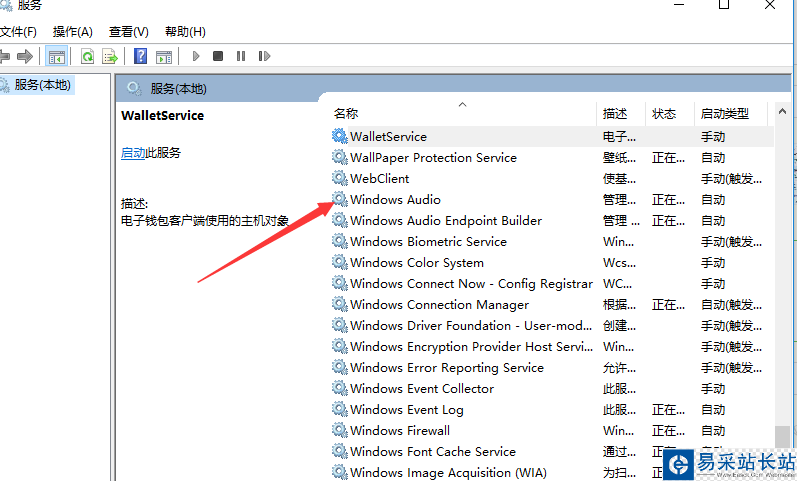Click 手动(触发... startup type of WebClient
The image size is (797, 481).
point(731,179)
